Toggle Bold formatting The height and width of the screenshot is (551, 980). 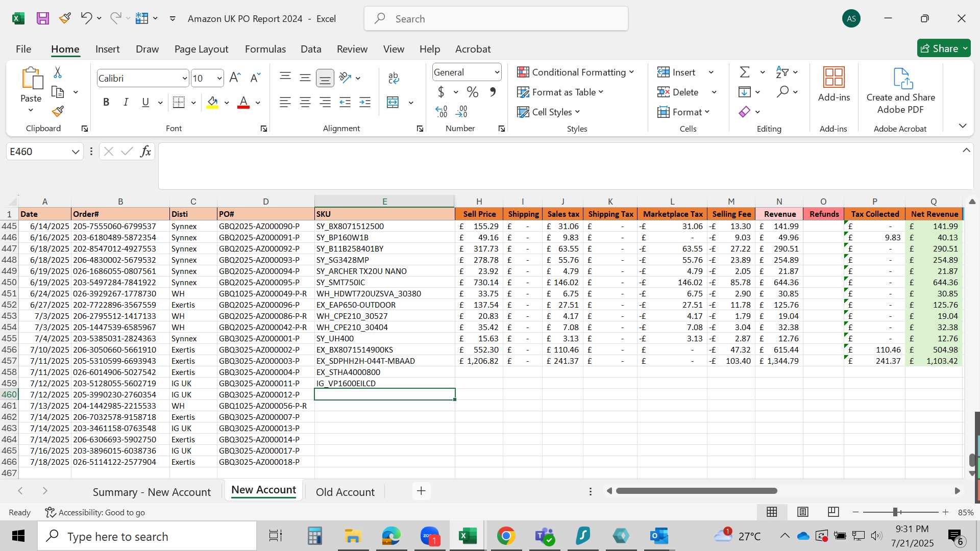click(106, 102)
